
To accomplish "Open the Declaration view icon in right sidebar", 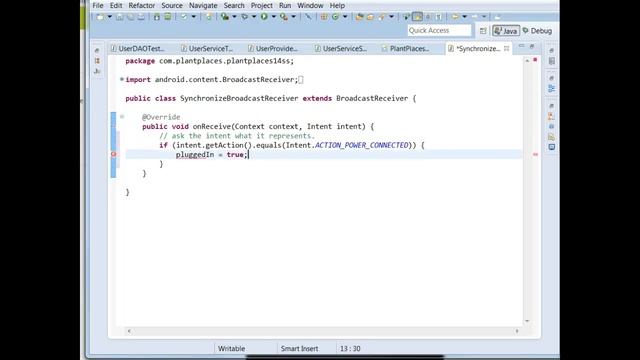I will [551, 137].
